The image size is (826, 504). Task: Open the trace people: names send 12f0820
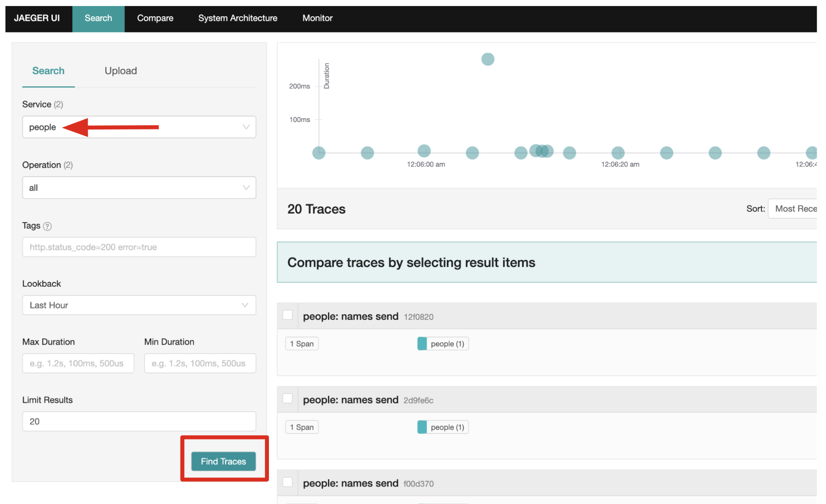(351, 316)
